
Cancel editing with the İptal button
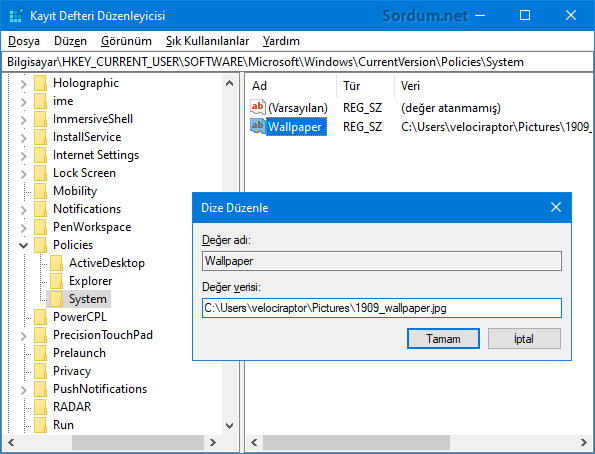[524, 338]
